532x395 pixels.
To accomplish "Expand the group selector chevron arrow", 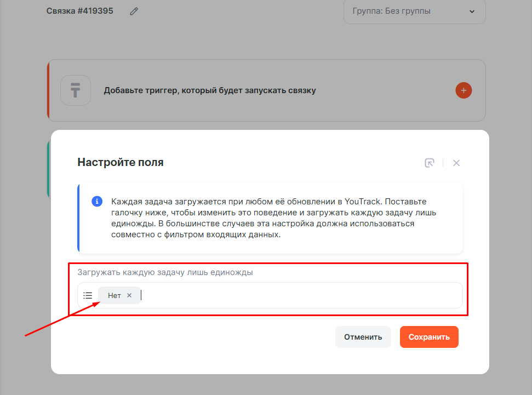I will tap(472, 11).
